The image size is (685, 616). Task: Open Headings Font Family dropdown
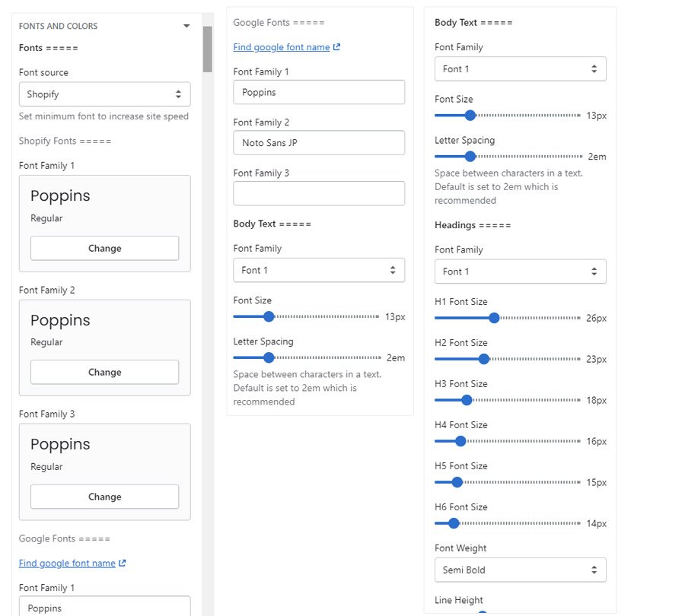tap(520, 271)
